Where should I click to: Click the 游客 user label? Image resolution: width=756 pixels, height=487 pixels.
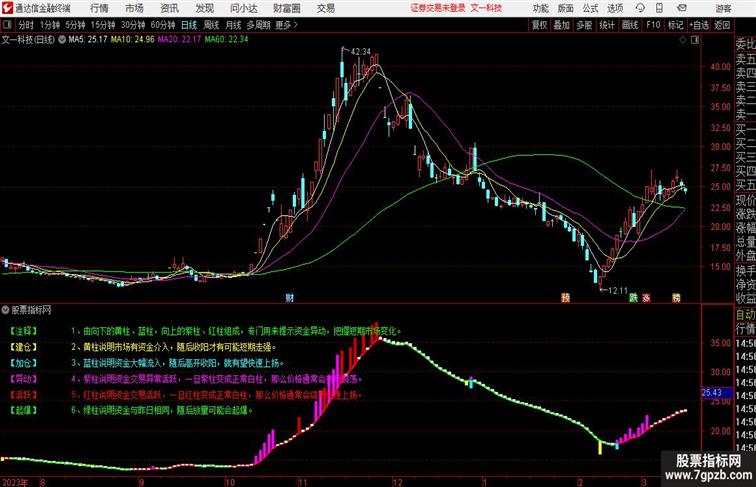click(x=723, y=8)
